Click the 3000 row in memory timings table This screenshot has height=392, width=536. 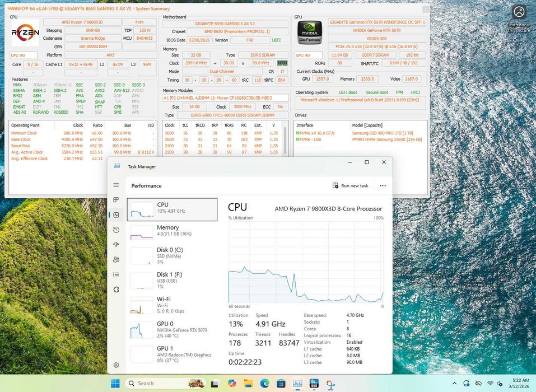coord(223,133)
